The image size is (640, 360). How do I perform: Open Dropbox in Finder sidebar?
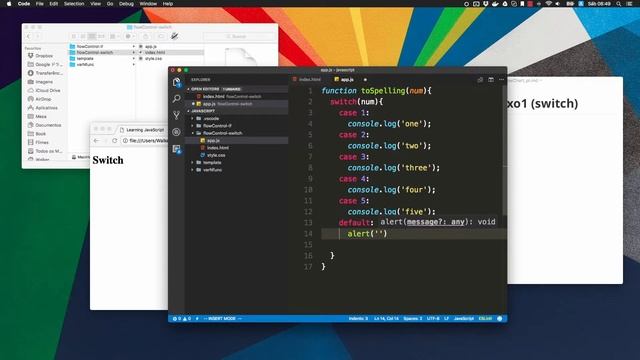coord(44,56)
